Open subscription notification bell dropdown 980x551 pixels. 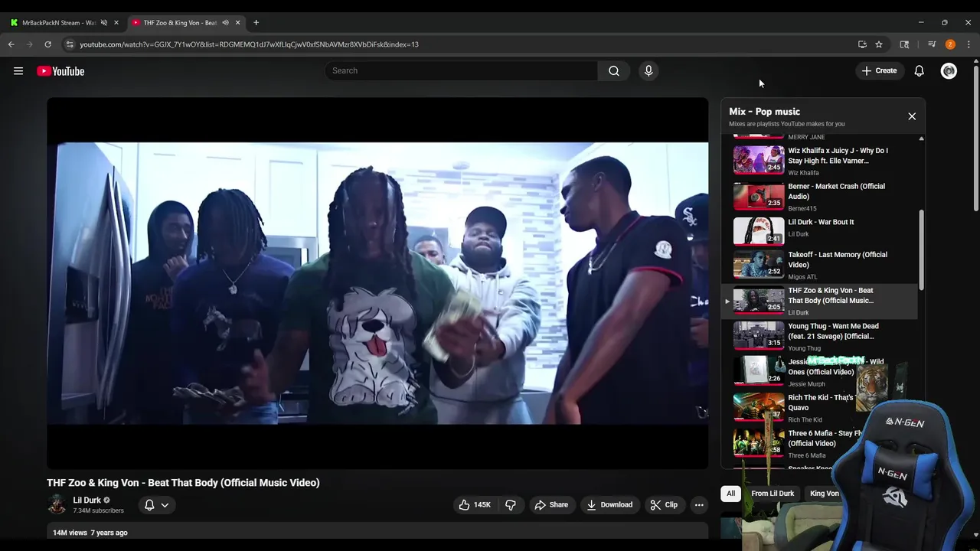156,505
